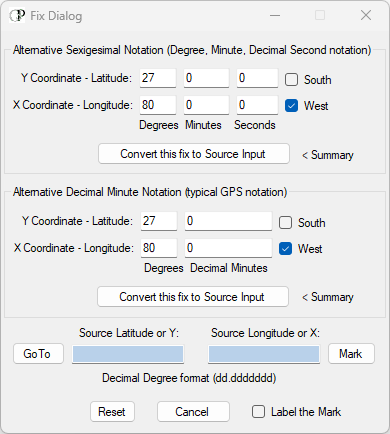Click the Mark button

point(351,354)
